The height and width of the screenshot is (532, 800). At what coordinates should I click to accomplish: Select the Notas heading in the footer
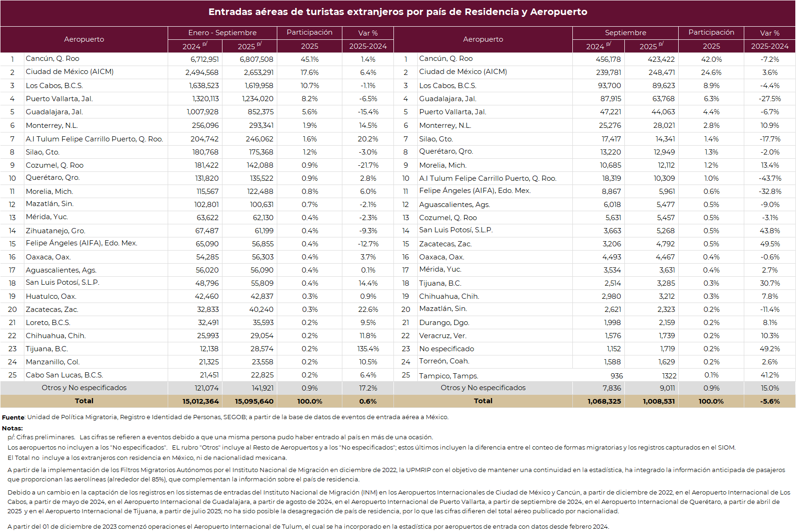pyautogui.click(x=12, y=428)
